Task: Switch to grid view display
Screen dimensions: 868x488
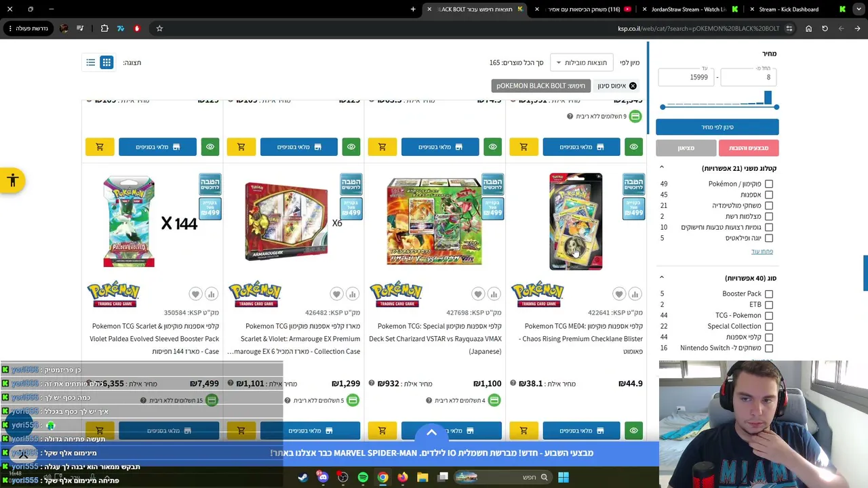Action: pyautogui.click(x=106, y=62)
